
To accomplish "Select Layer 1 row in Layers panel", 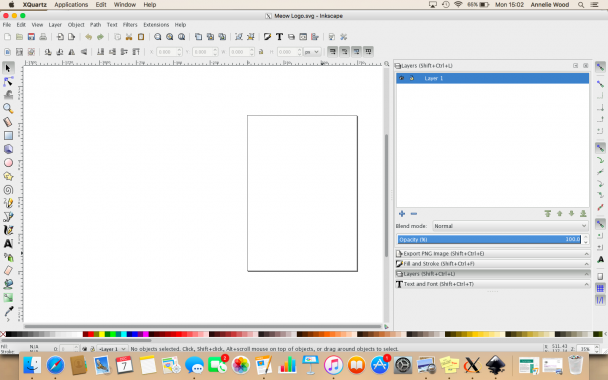I will coord(492,78).
